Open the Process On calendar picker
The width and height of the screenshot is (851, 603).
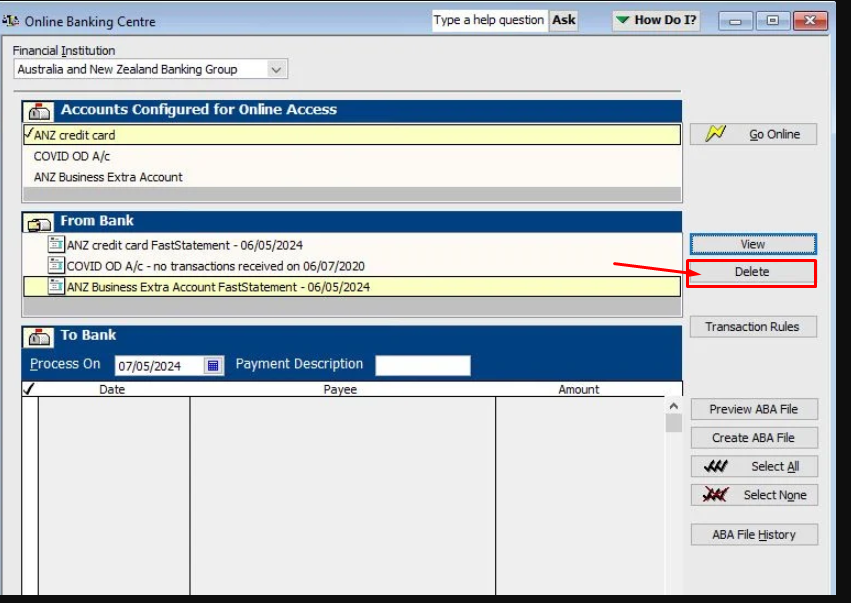tap(213, 366)
